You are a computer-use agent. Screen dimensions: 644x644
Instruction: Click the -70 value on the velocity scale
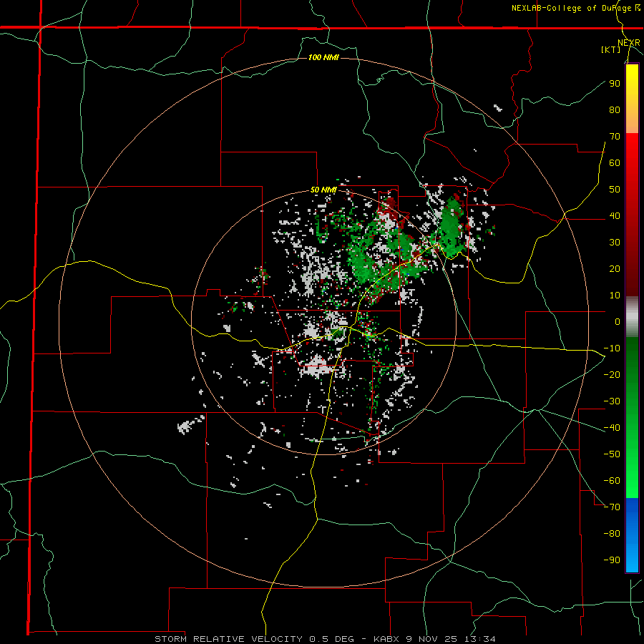coord(612,507)
